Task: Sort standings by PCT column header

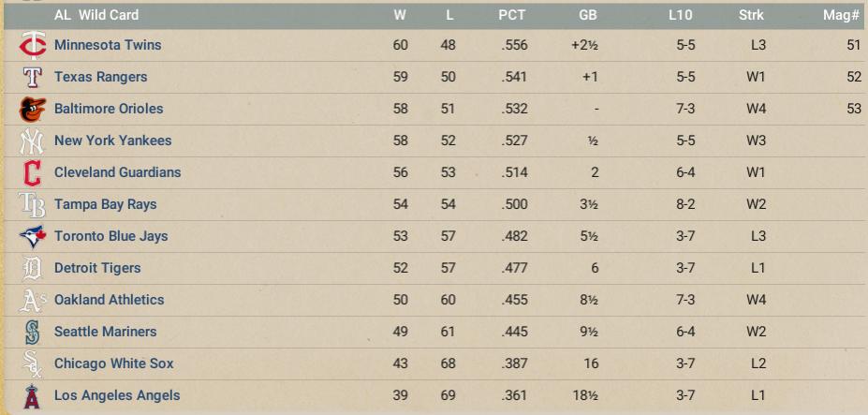Action: coord(512,15)
